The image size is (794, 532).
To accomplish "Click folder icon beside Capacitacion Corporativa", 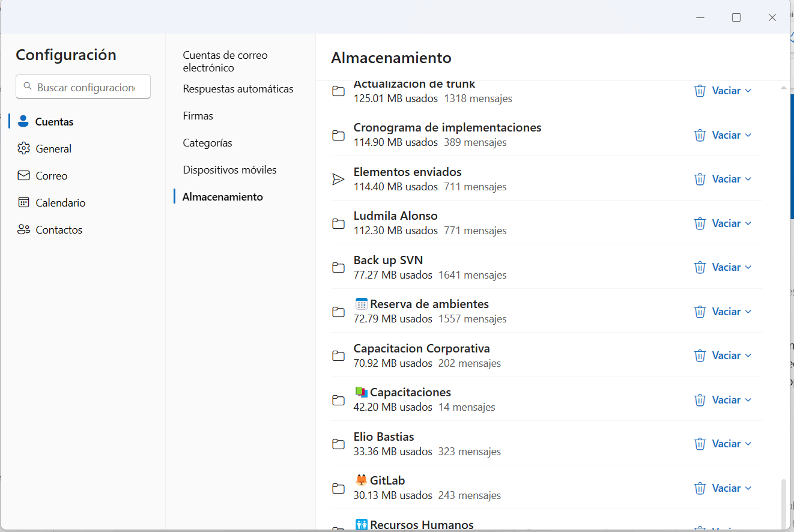I will coord(338,355).
